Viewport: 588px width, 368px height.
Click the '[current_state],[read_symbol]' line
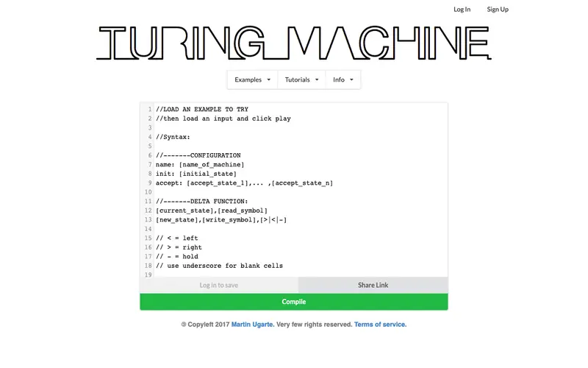point(212,210)
